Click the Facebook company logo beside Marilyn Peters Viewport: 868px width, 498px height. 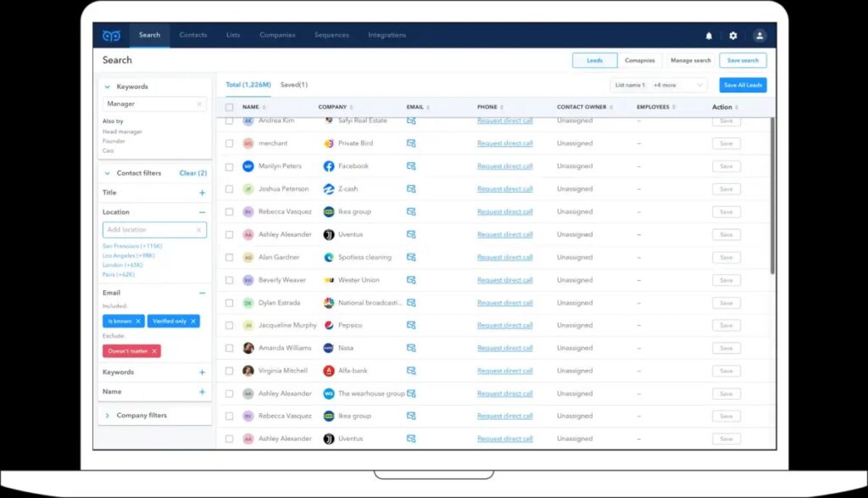pos(329,166)
